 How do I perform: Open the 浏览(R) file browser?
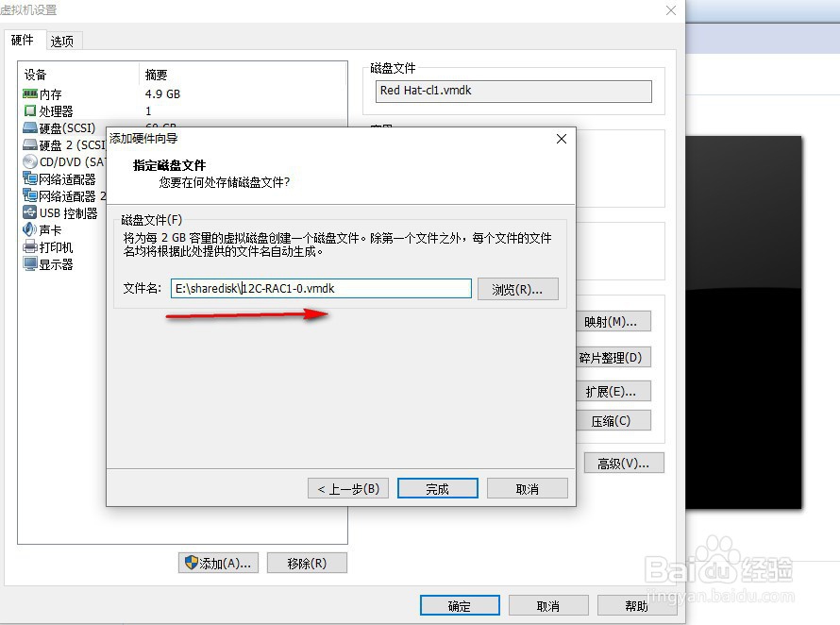517,287
